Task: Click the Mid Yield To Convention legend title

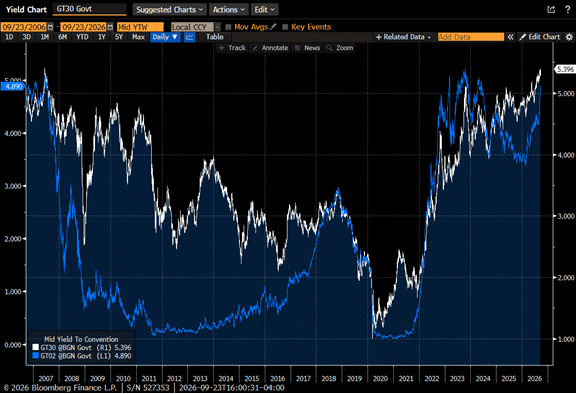Action: tap(81, 339)
